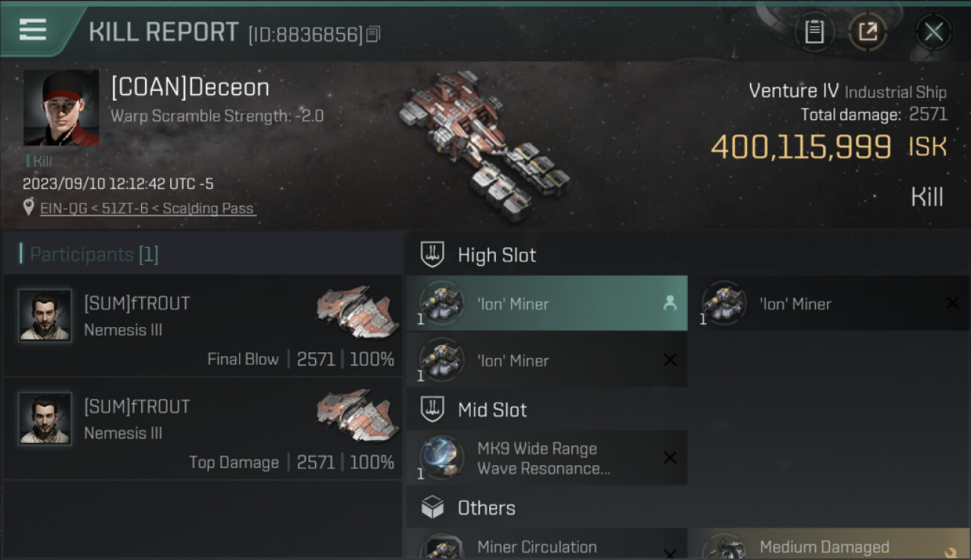Click X on right-column 'Ion' Miner
The width and height of the screenshot is (971, 560).
[x=952, y=303]
